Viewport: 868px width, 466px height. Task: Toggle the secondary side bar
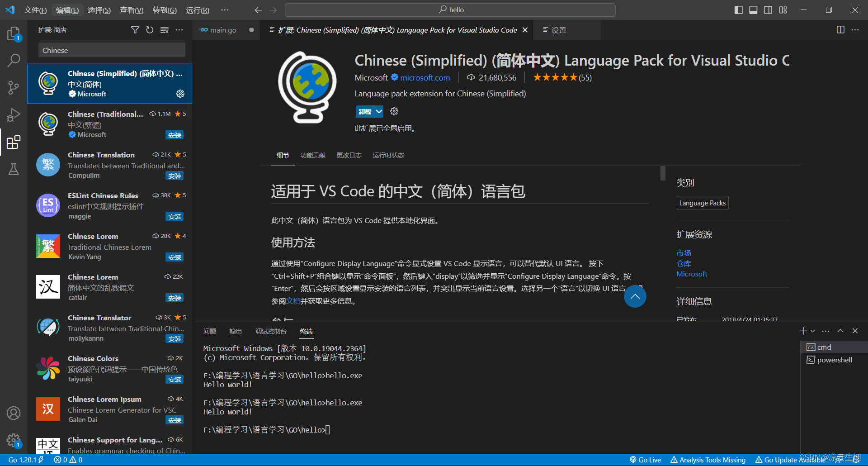[768, 10]
